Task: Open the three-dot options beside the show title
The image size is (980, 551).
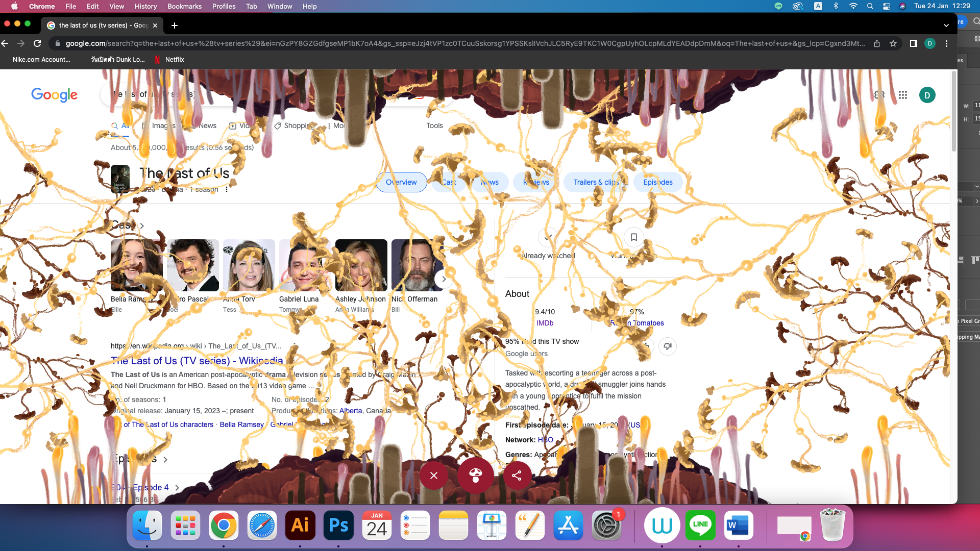Action: click(227, 189)
